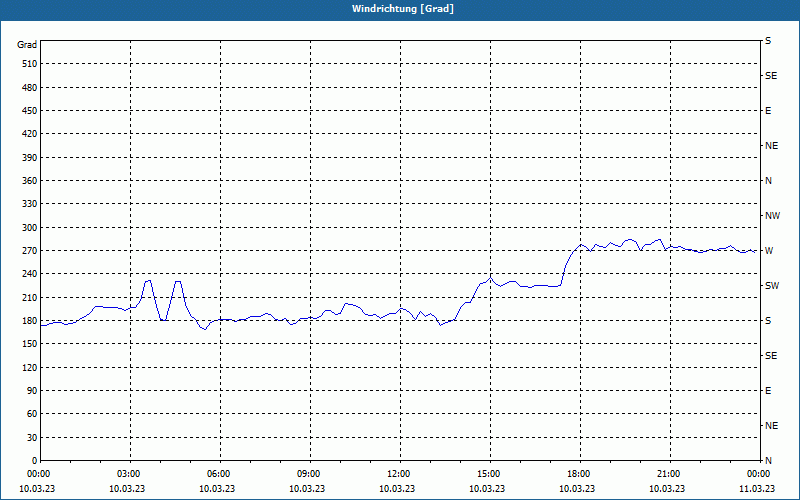Click the 11.03.23 date label
This screenshot has width=800, height=500.
(757, 488)
